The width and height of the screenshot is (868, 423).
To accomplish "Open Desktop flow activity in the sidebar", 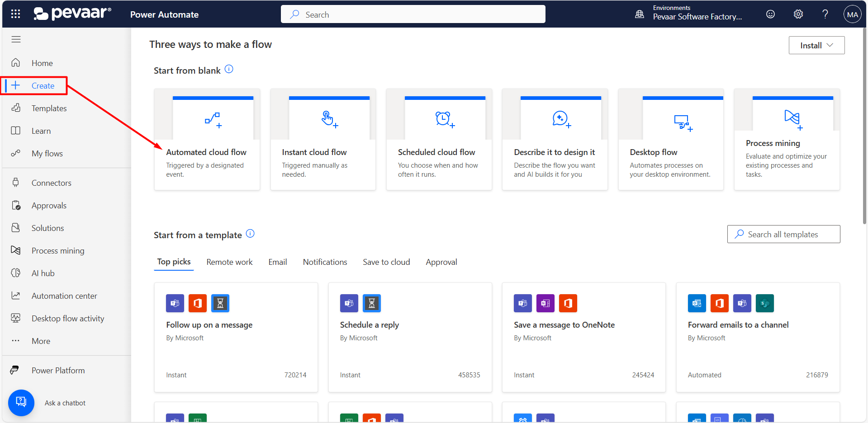I will click(68, 319).
